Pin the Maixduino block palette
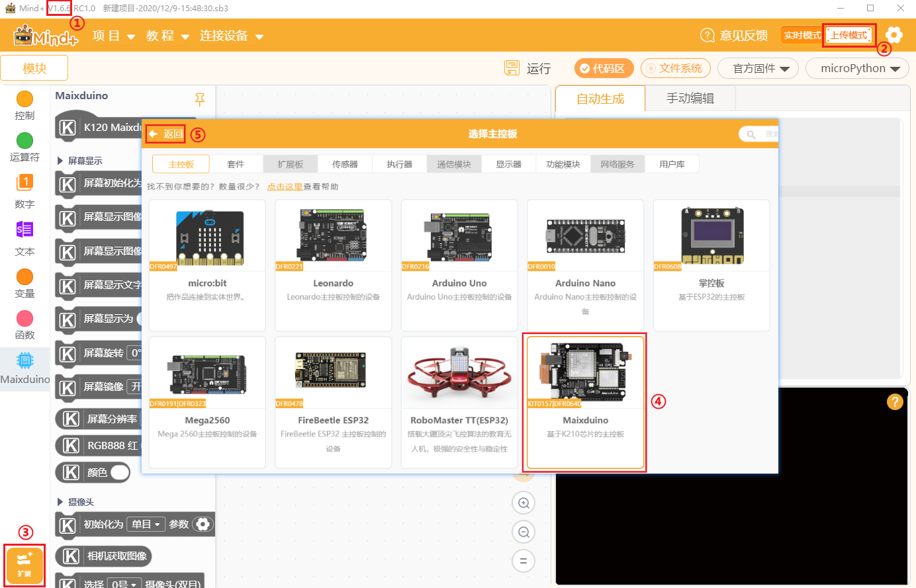Viewport: 916px width, 588px height. 200,99
